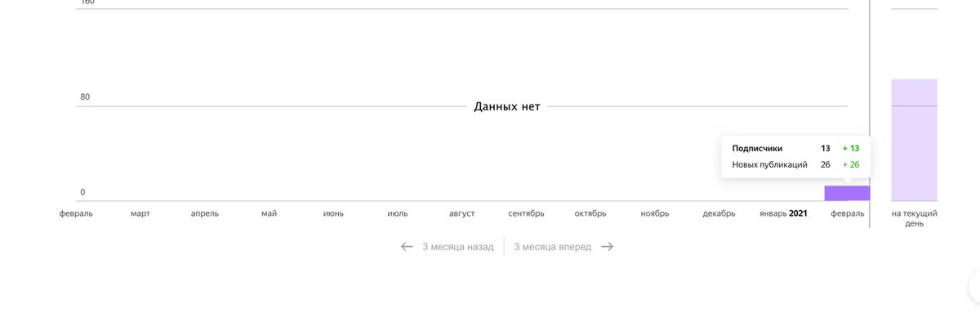Click 'ноябрь' month label
980x318 pixels.
coord(655,214)
